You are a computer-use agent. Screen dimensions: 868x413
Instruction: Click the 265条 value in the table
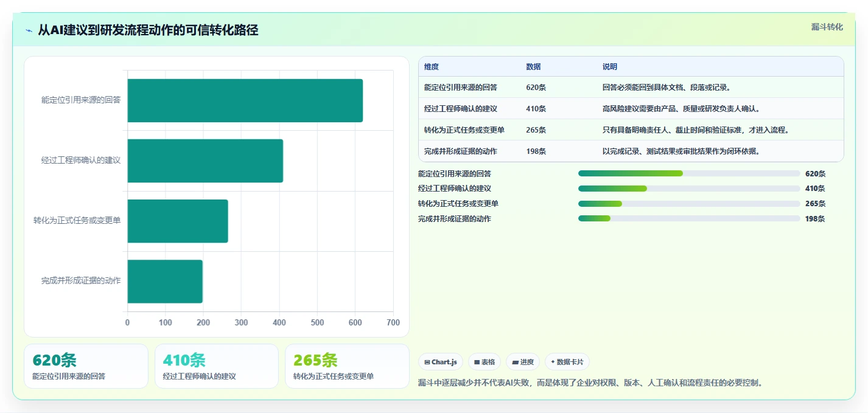pos(536,130)
